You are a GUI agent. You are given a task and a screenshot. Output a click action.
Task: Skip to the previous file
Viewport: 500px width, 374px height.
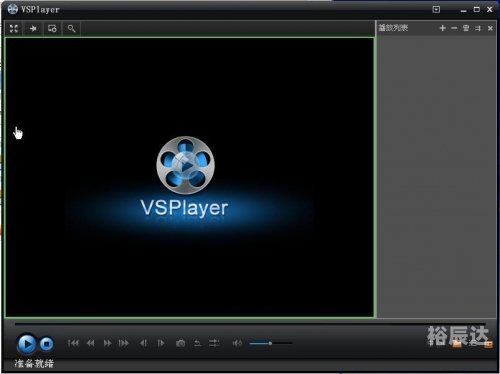tap(73, 343)
